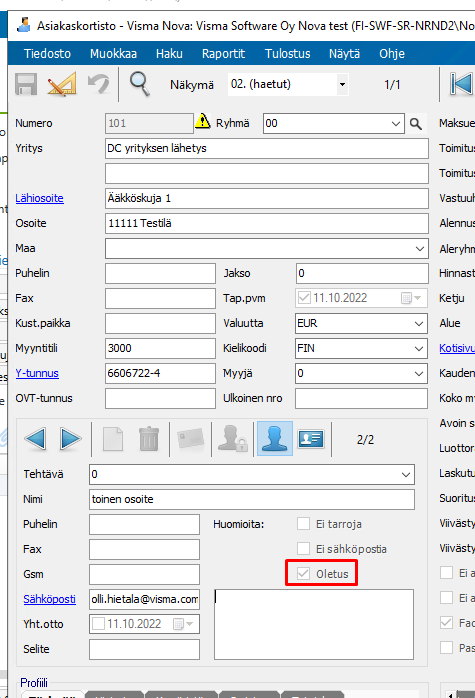Click the Y-tunnus link
475x698 pixels.
click(37, 373)
